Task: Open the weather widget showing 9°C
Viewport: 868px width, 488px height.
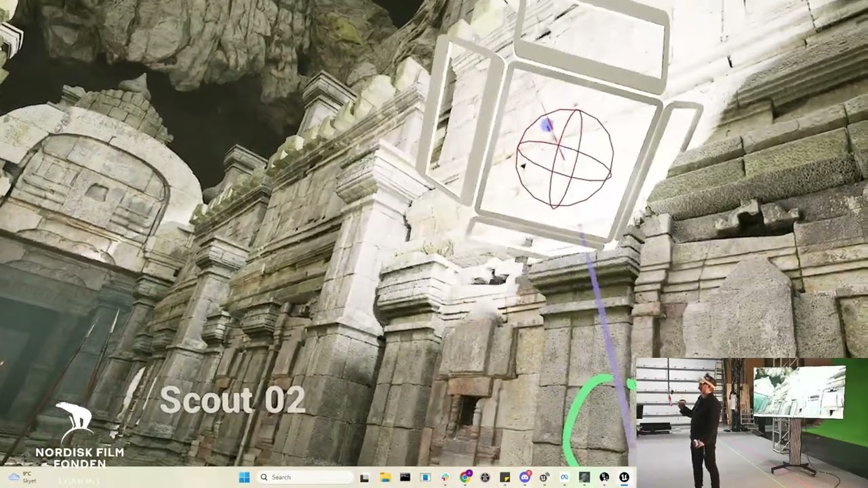Action: pyautogui.click(x=21, y=477)
